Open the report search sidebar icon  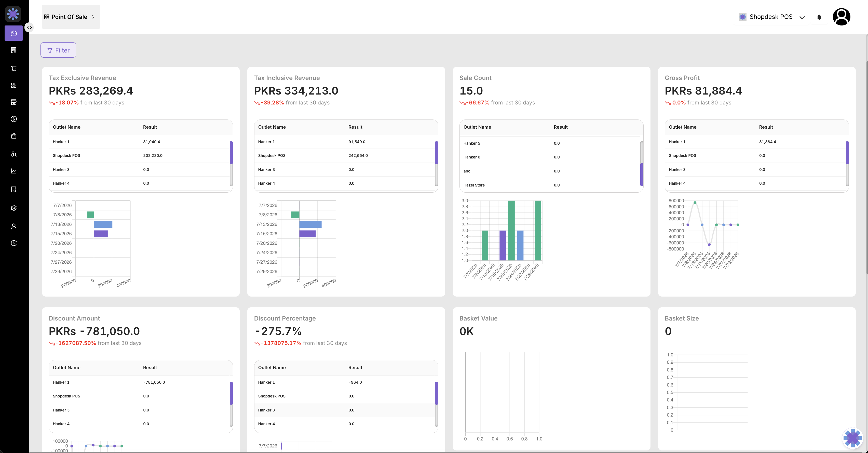[x=14, y=189]
